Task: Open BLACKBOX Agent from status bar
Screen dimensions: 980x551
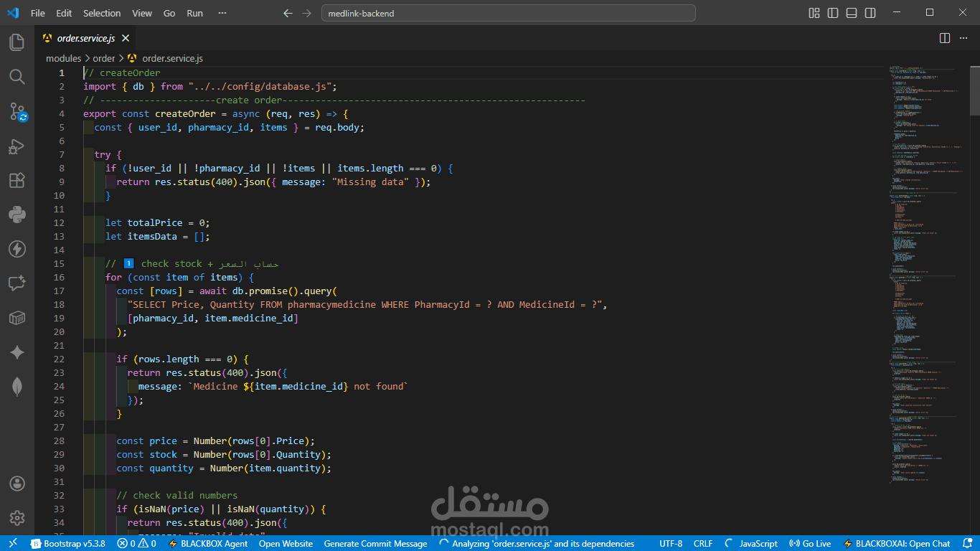Action: pos(208,544)
